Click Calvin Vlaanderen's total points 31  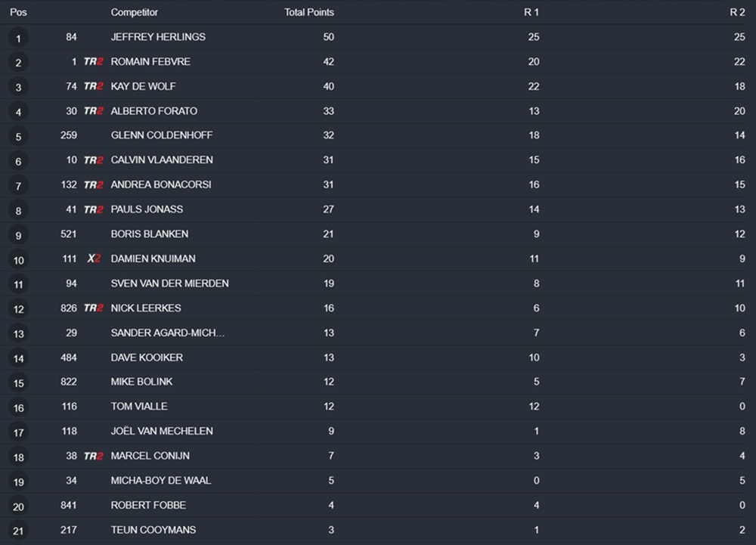coord(328,160)
